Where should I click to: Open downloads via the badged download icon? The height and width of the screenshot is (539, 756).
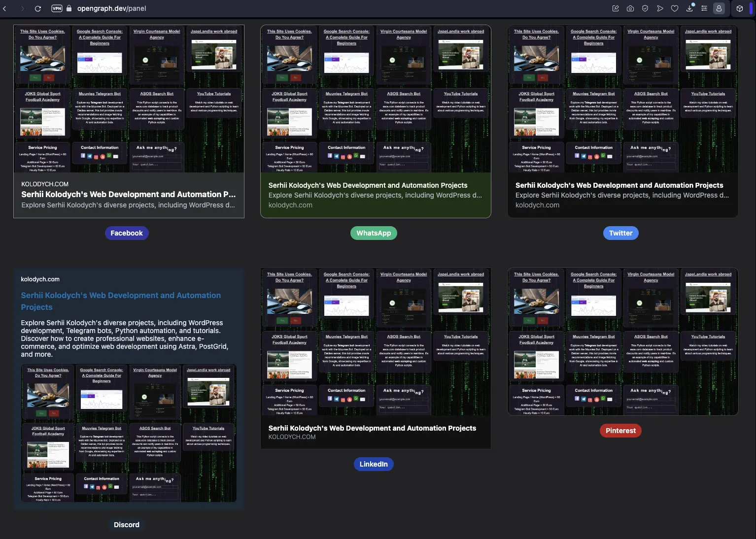[x=689, y=8]
